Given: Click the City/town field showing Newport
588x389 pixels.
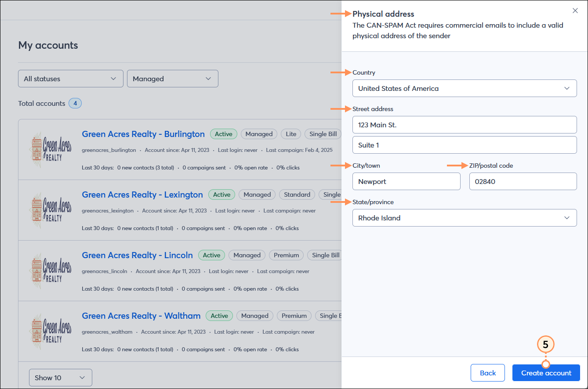Looking at the screenshot, I should (406, 181).
